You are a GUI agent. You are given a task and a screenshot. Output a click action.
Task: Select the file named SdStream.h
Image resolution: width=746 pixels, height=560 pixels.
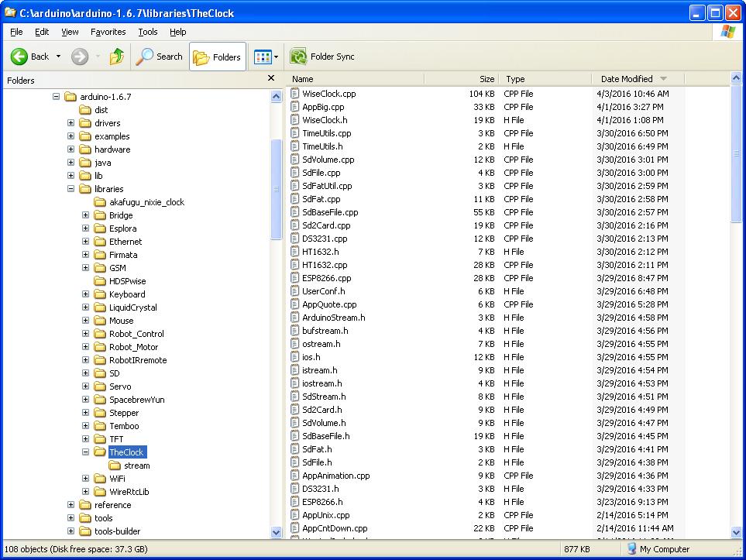324,397
